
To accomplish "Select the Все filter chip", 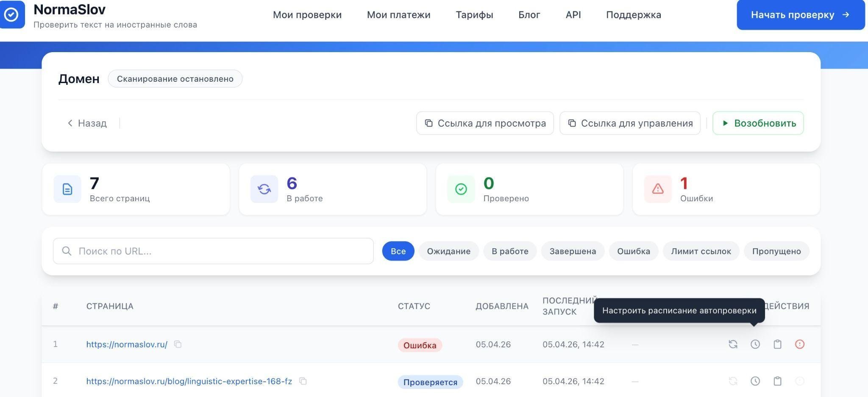I will pos(398,251).
